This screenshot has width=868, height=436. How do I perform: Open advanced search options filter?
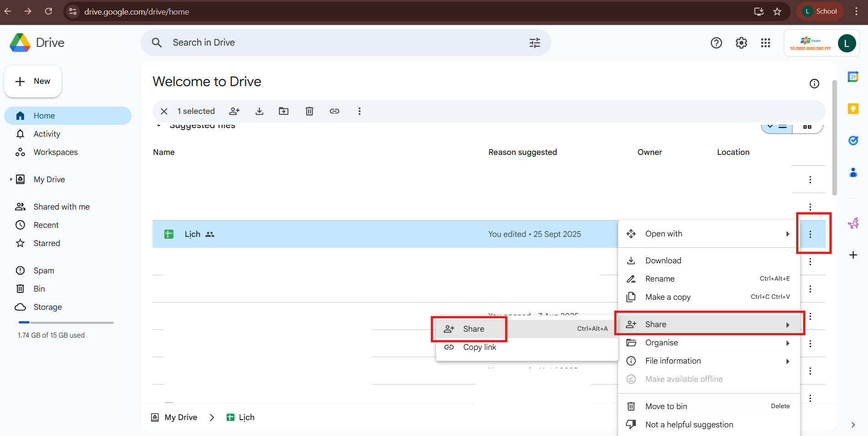[x=535, y=43]
